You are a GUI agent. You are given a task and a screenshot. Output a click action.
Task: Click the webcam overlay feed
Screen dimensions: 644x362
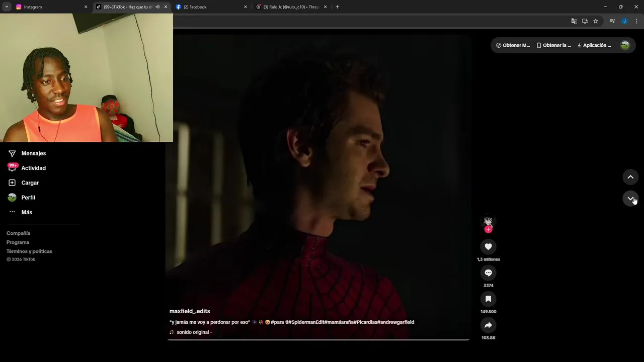coord(87,78)
